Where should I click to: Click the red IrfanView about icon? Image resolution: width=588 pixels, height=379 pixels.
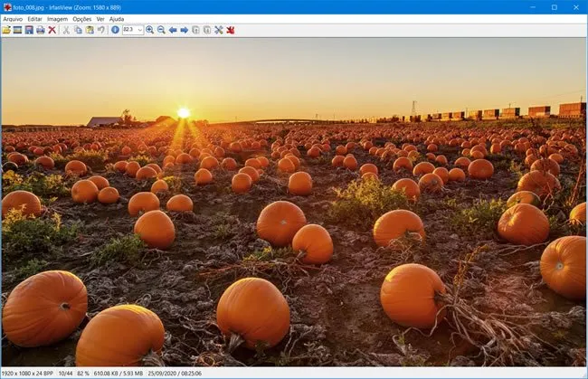tap(231, 30)
